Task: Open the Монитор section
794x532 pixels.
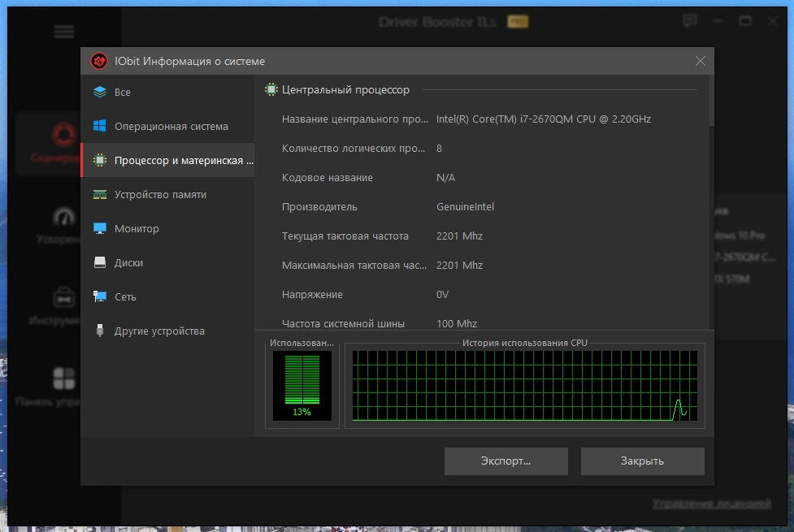Action: [167, 228]
